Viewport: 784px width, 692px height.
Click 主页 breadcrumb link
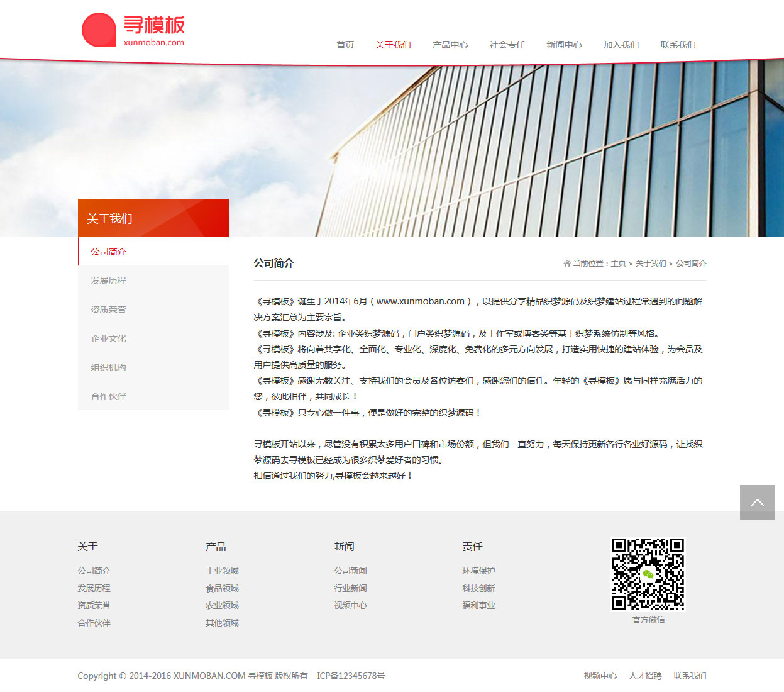(618, 264)
